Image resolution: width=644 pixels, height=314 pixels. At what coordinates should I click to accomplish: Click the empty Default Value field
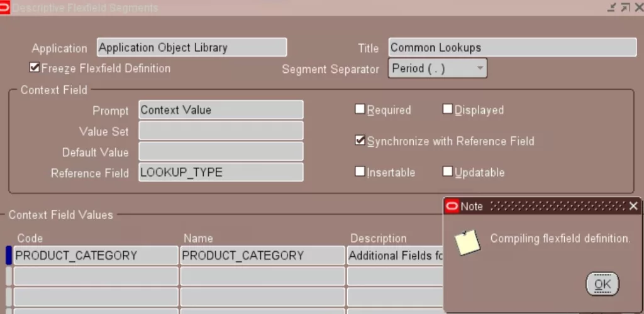click(220, 151)
